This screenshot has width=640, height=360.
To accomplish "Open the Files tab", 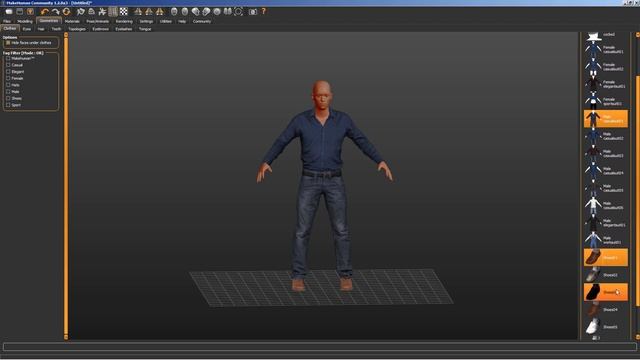I will [x=7, y=21].
